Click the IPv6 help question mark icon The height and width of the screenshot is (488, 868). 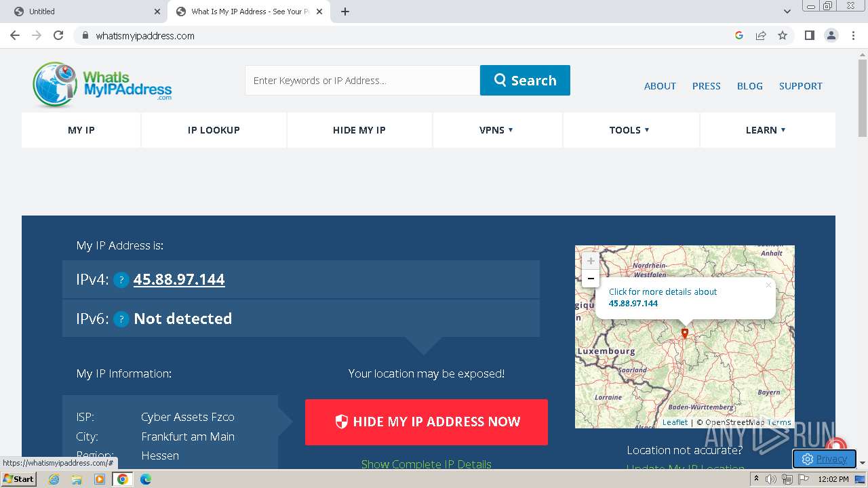[121, 319]
